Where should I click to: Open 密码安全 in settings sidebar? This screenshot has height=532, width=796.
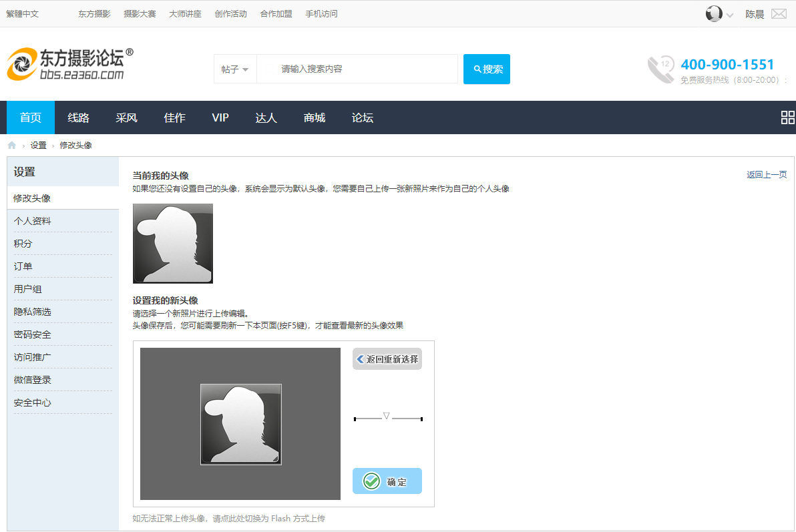(x=32, y=334)
